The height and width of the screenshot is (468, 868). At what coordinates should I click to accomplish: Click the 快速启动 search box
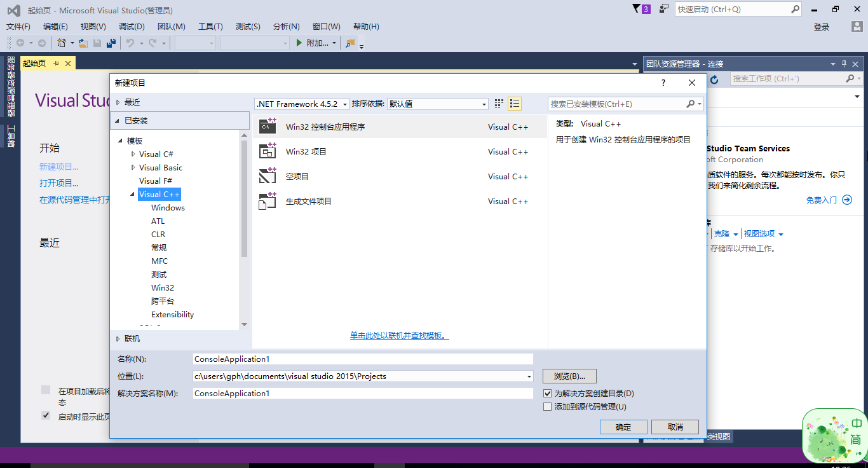(x=738, y=9)
